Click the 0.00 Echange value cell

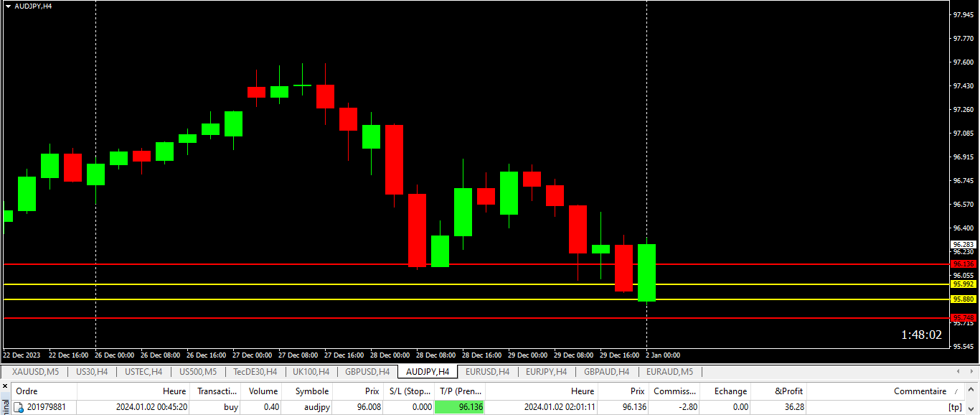(740, 407)
